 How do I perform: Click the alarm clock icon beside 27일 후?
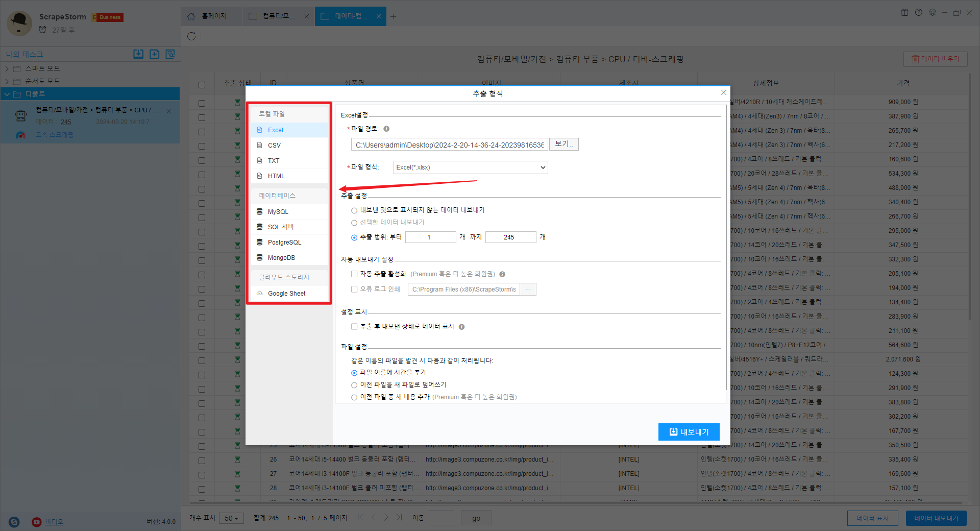42,30
